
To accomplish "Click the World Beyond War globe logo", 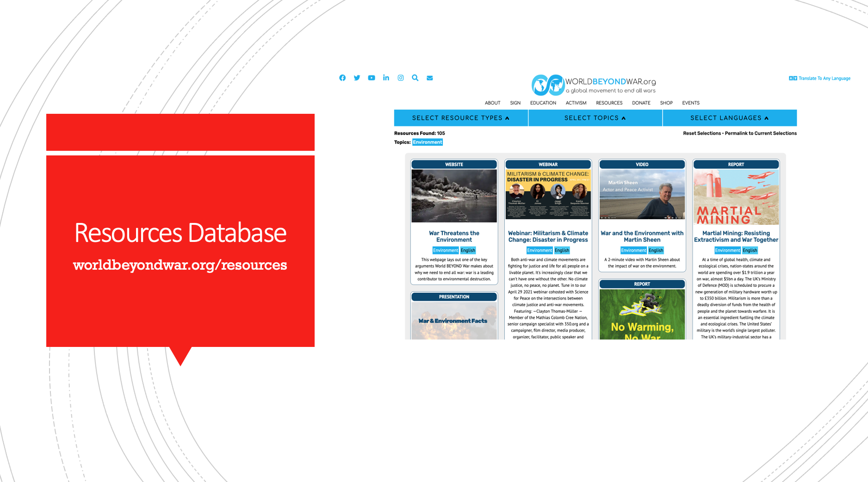I will click(548, 85).
